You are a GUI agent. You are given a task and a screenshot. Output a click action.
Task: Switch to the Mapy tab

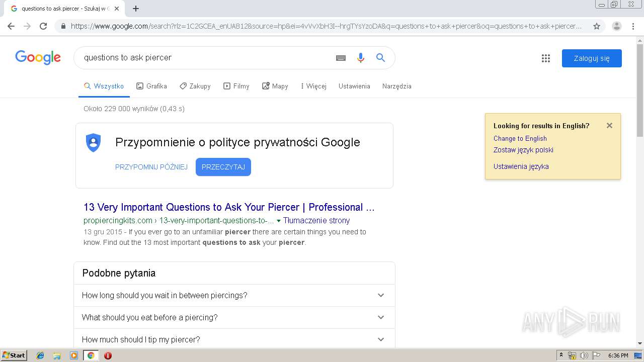(275, 86)
